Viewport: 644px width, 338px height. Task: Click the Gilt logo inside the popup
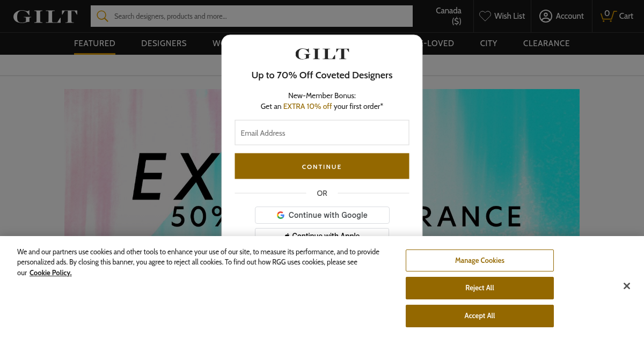pos(321,54)
